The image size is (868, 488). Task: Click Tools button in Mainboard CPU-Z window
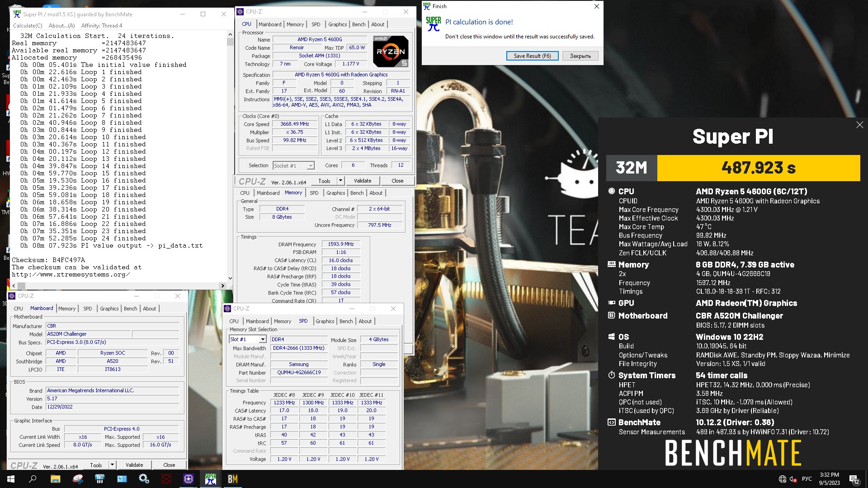[x=96, y=465]
